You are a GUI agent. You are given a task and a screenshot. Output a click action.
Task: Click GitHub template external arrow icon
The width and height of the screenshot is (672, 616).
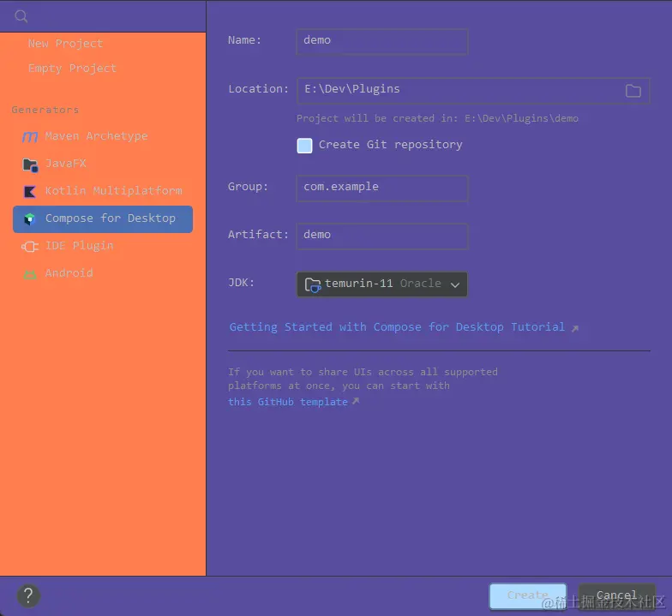[356, 401]
